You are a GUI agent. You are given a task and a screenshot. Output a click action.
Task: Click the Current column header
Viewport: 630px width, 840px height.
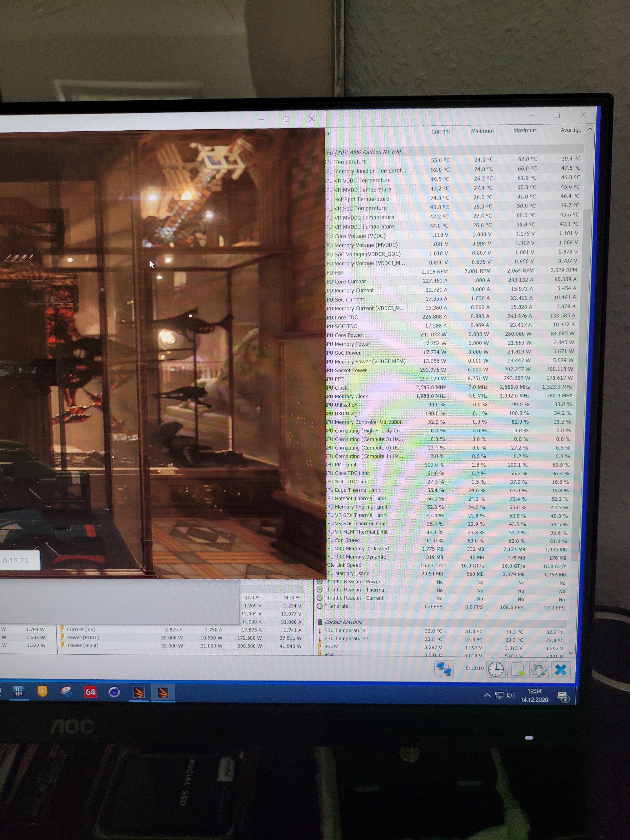(440, 131)
